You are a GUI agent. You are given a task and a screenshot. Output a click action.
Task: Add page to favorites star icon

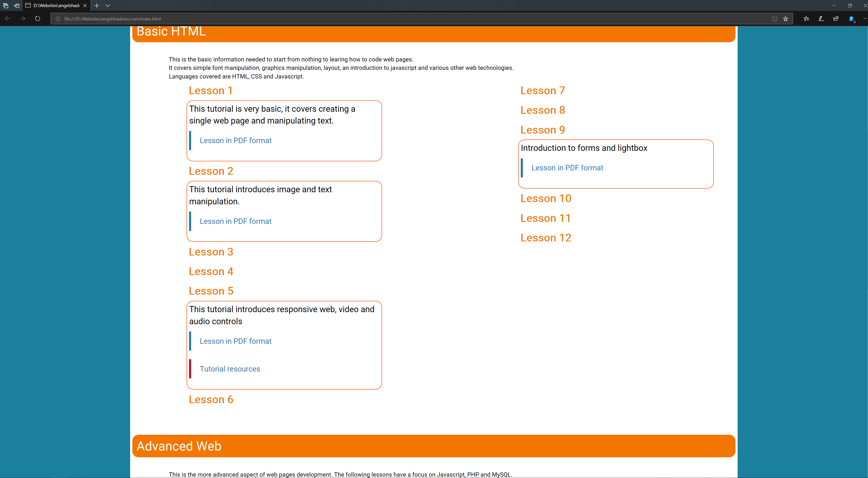click(x=785, y=19)
